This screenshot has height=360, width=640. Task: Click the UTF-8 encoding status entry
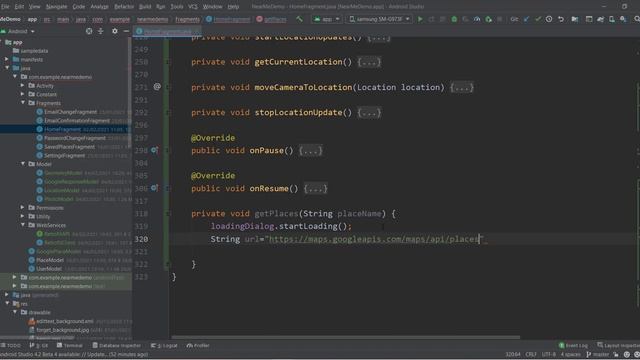coord(549,354)
